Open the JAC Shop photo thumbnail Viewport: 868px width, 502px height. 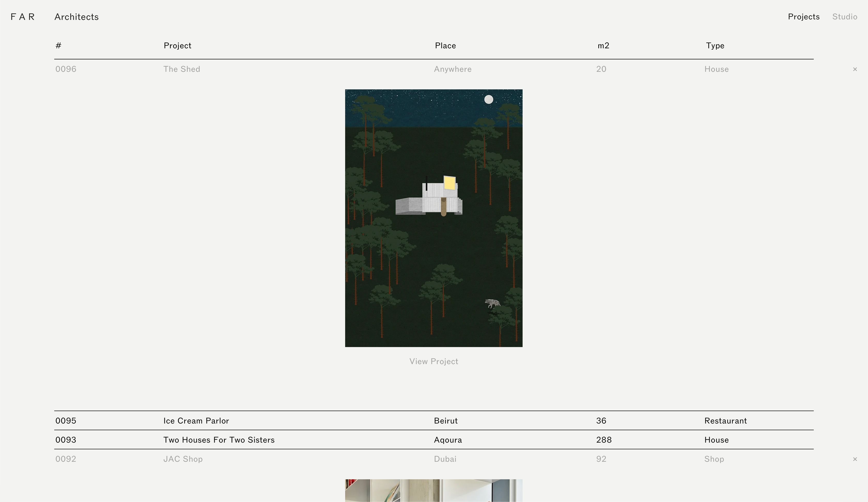(433, 490)
